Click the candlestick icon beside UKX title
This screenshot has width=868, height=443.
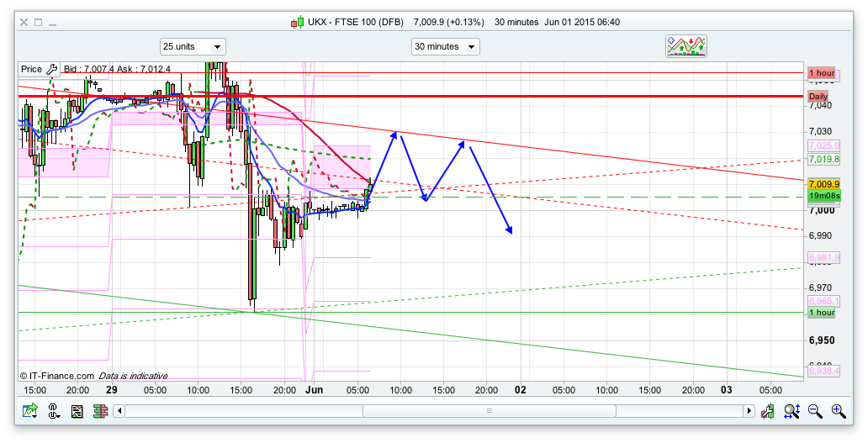coord(297,22)
